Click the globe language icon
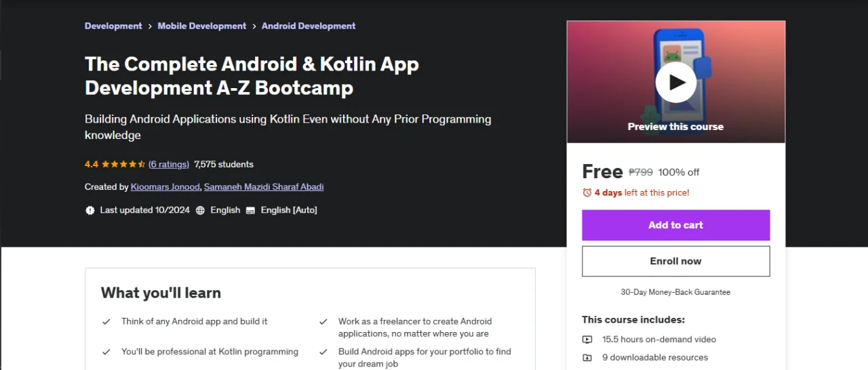The image size is (868, 370). click(200, 210)
